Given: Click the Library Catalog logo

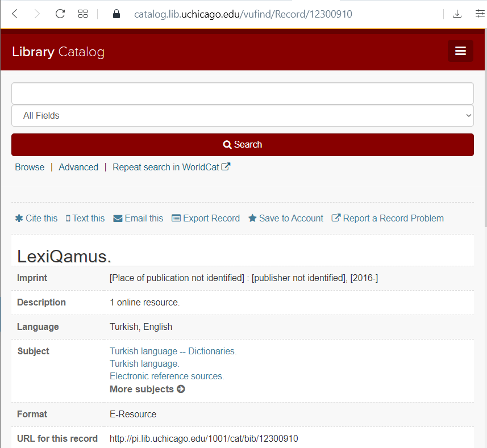Looking at the screenshot, I should (x=58, y=52).
